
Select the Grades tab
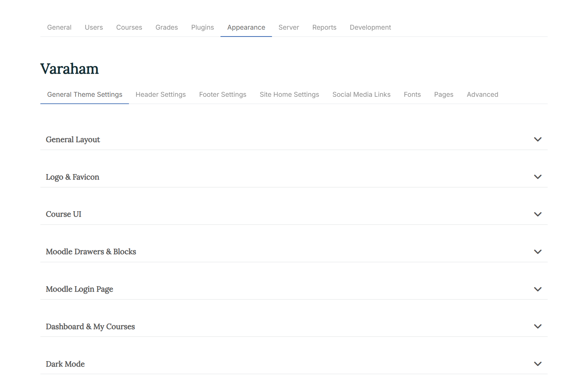pyautogui.click(x=166, y=27)
